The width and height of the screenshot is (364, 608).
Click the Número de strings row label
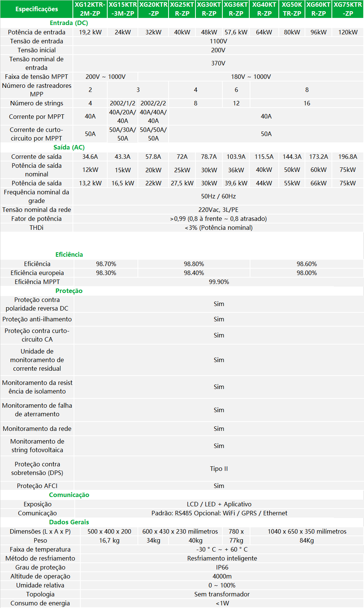point(37,103)
